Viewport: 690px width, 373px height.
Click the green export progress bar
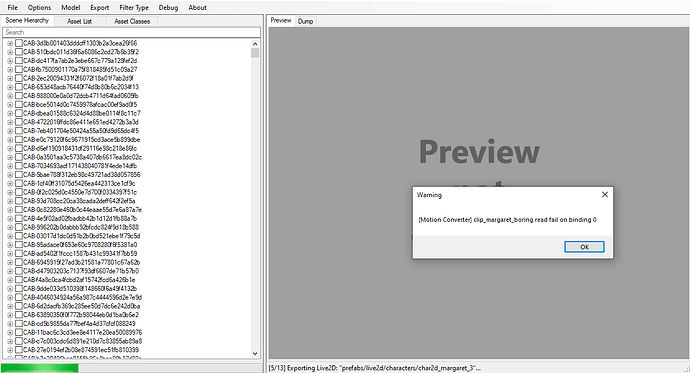point(40,368)
